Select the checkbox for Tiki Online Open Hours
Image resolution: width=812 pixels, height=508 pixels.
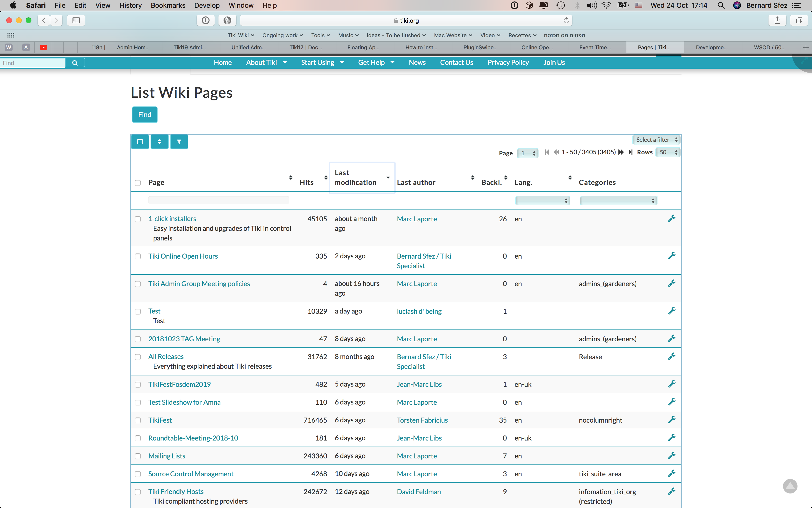pos(138,256)
